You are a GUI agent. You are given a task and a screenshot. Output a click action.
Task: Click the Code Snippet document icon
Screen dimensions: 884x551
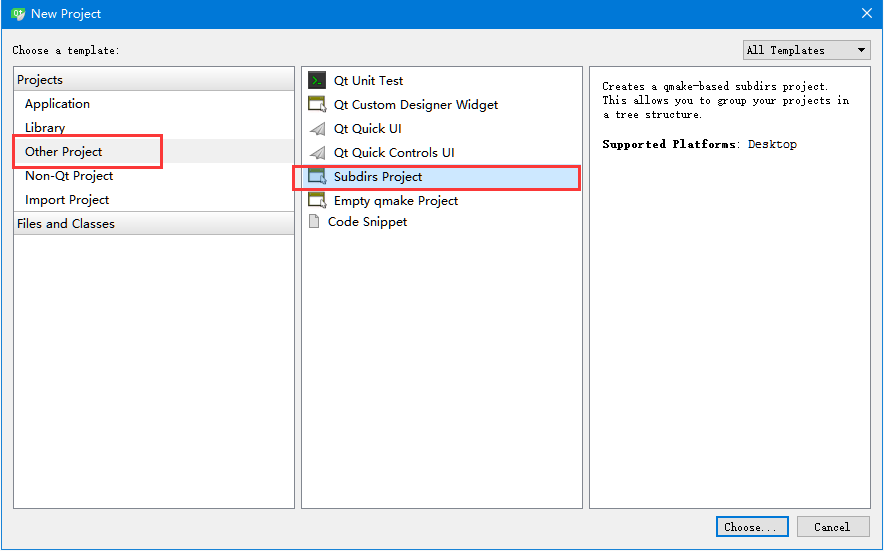(x=314, y=222)
